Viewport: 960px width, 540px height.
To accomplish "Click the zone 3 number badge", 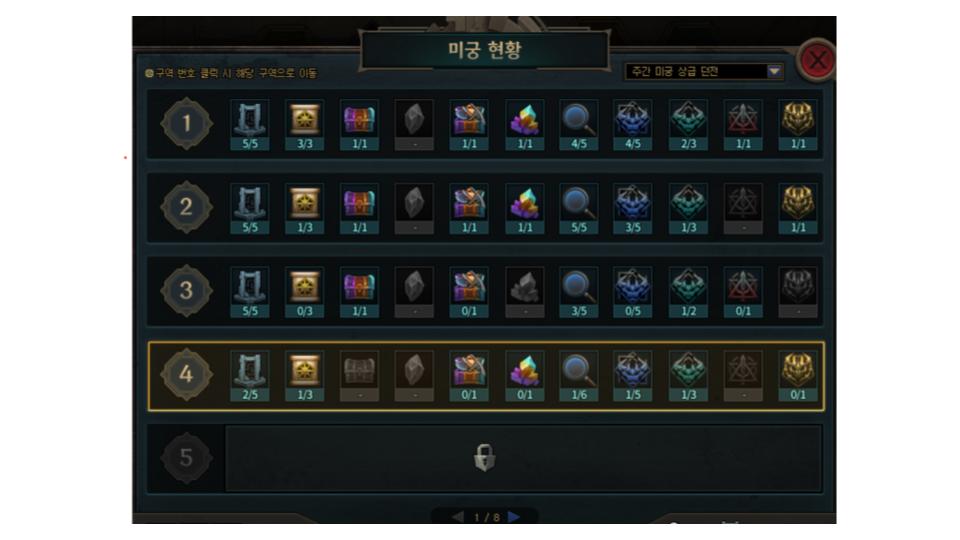I will click(187, 291).
